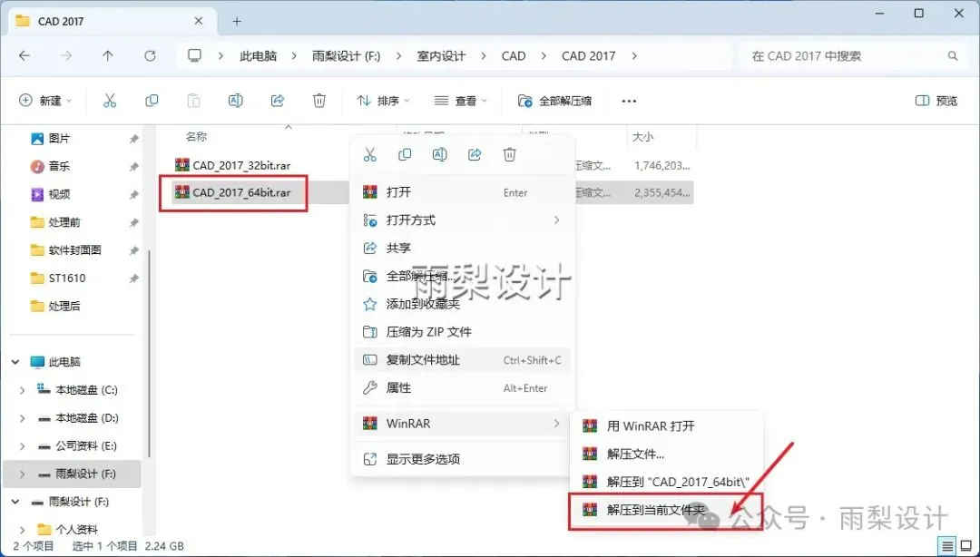Open 视频 in the quick access sidebar
Screen dimensions: 980x557
[x=59, y=194]
